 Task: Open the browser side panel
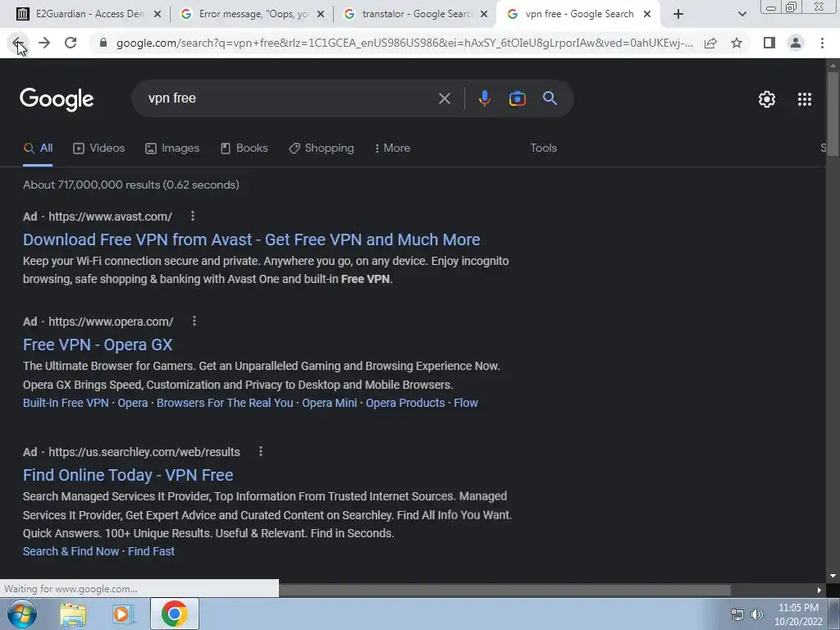[769, 43]
